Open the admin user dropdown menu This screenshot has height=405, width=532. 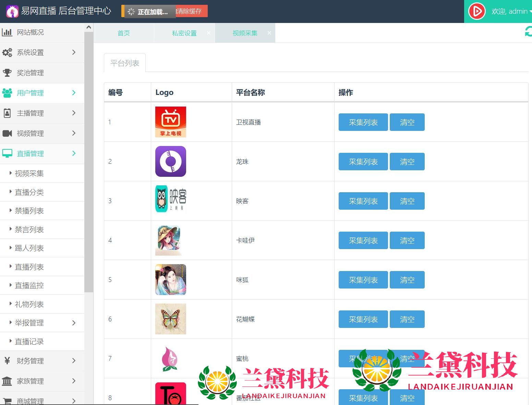[511, 11]
